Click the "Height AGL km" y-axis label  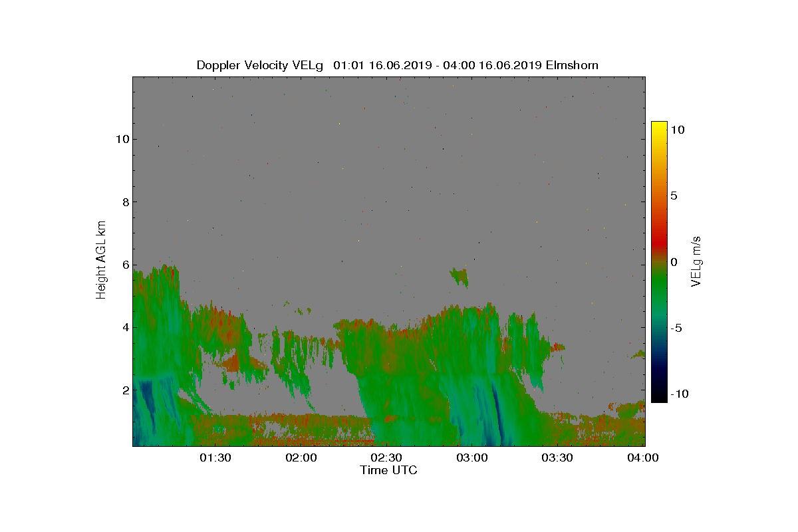click(x=101, y=260)
